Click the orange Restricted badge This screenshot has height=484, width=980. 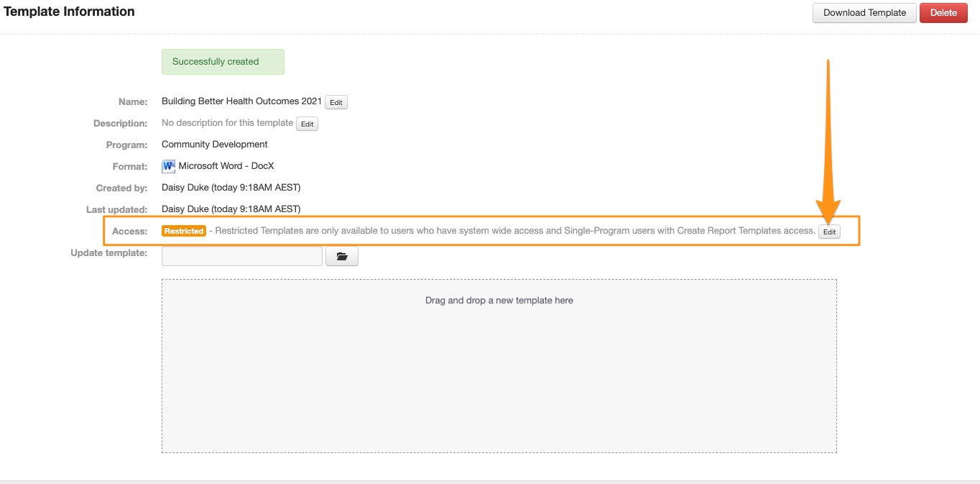coord(184,231)
